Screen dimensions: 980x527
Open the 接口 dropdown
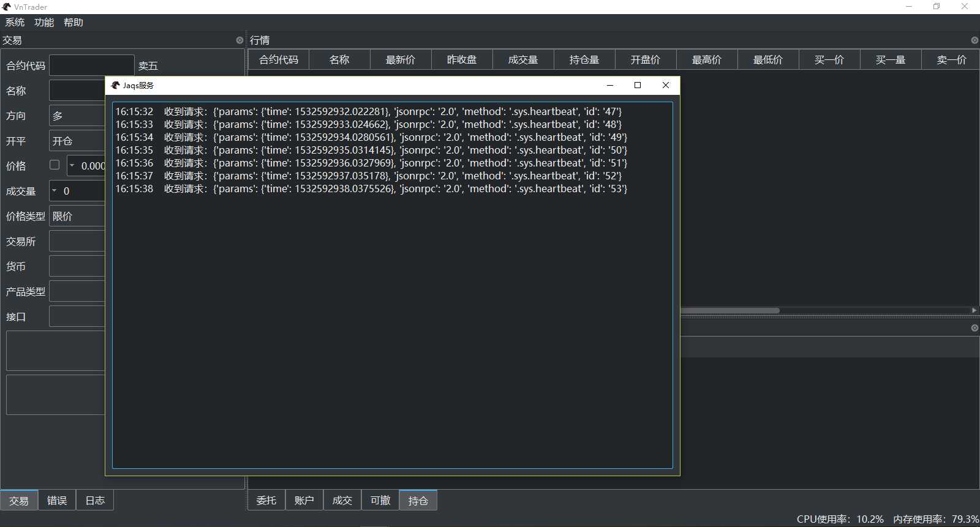click(x=77, y=316)
